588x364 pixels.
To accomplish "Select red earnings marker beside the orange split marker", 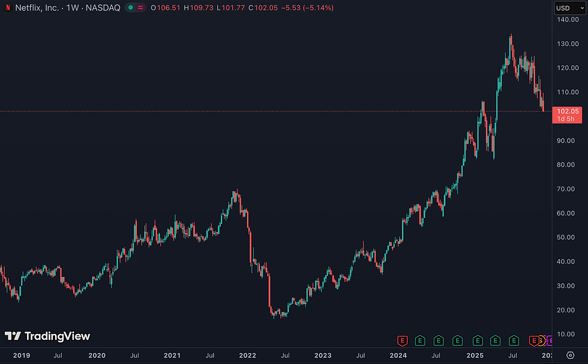I will [x=533, y=341].
